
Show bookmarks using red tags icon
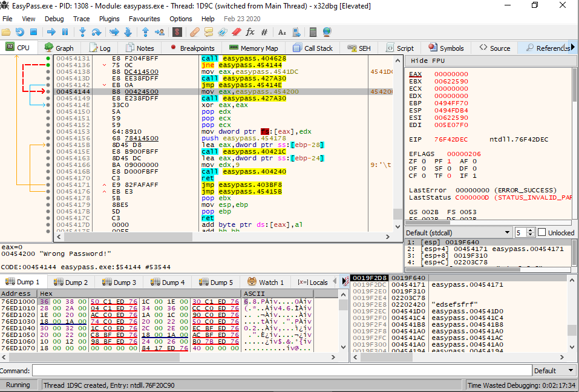click(x=237, y=32)
